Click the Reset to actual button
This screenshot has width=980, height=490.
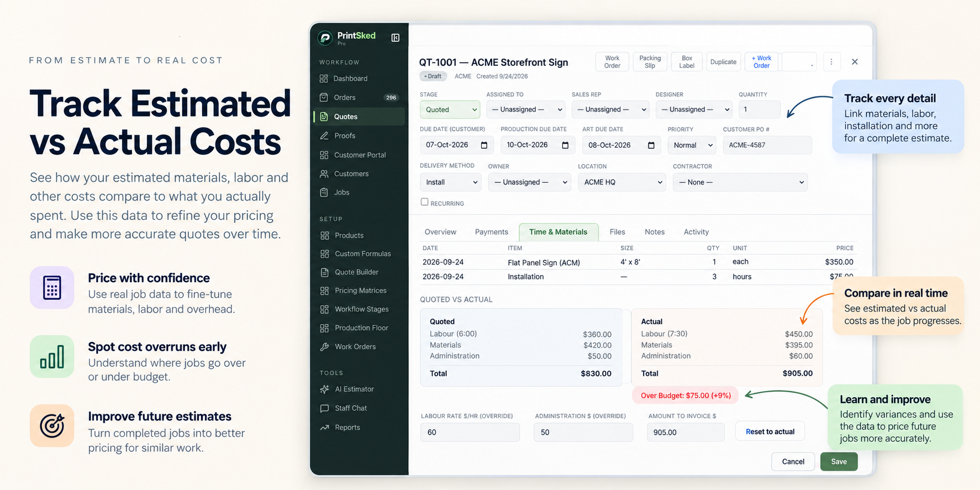point(770,431)
